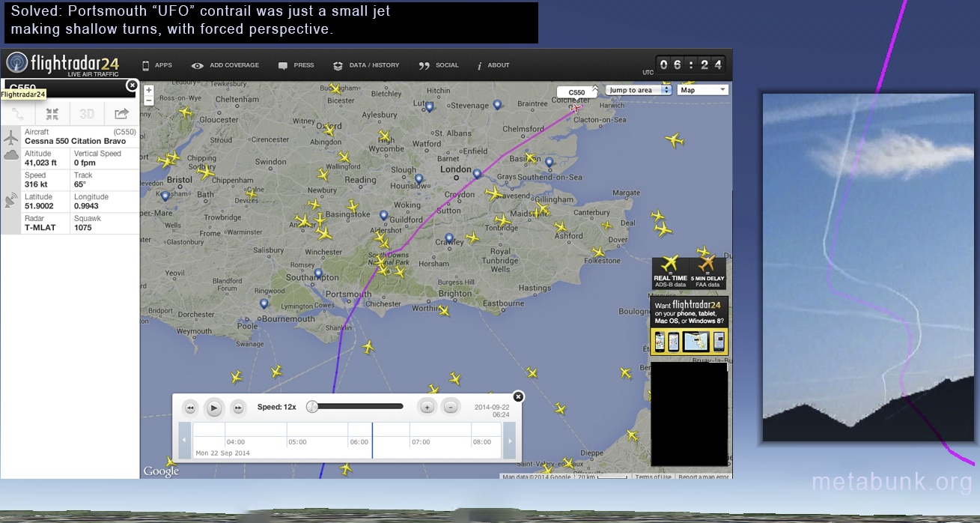980x523 pixels.
Task: Click the Terms of Use link
Action: pyautogui.click(x=654, y=477)
